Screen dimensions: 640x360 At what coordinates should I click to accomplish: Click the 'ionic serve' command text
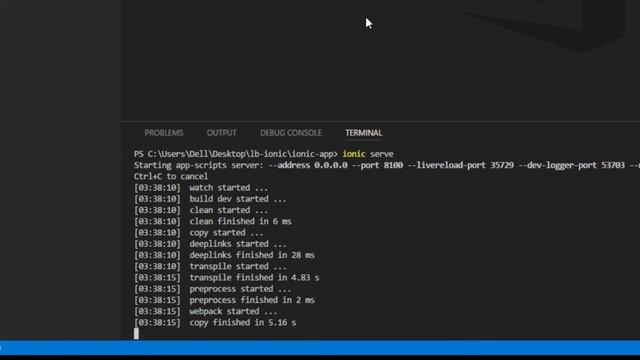368,154
